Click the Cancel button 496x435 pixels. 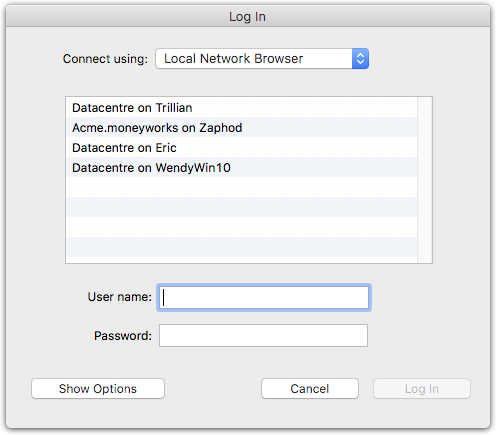310,389
